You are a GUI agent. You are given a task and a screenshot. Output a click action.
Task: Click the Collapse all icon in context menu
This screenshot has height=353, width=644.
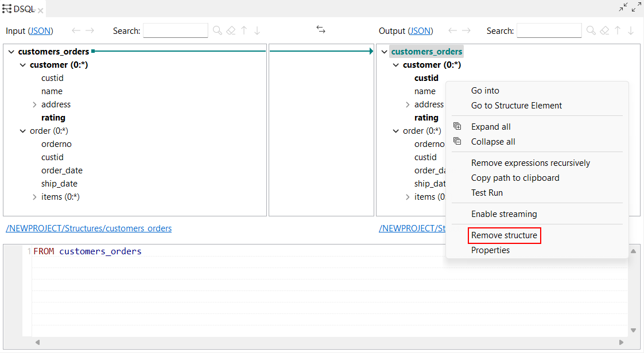[457, 141]
